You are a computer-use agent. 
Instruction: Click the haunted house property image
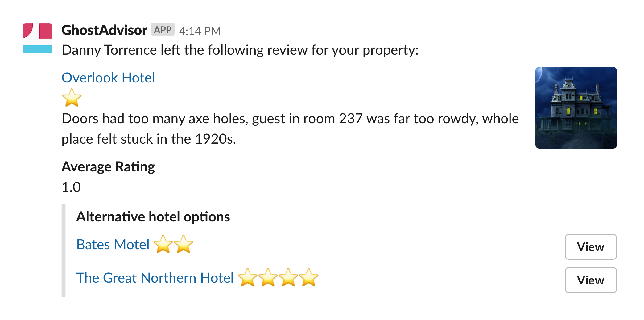(x=576, y=107)
